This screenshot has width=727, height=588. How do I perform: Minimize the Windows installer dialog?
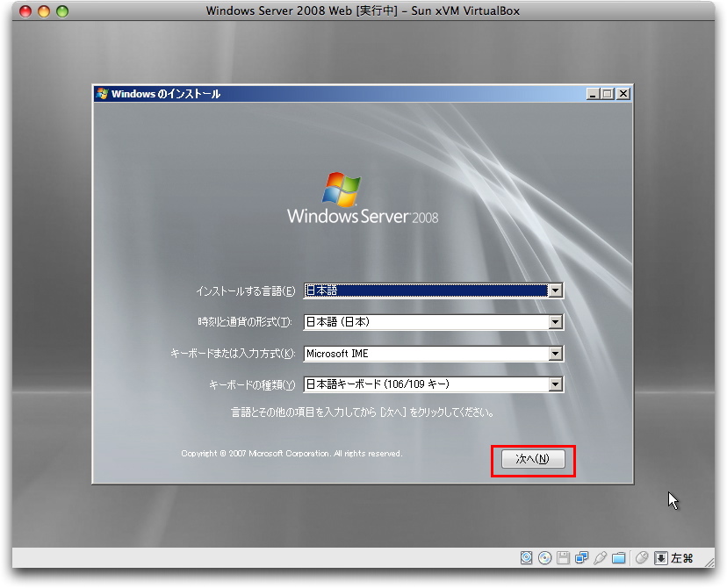coord(594,94)
